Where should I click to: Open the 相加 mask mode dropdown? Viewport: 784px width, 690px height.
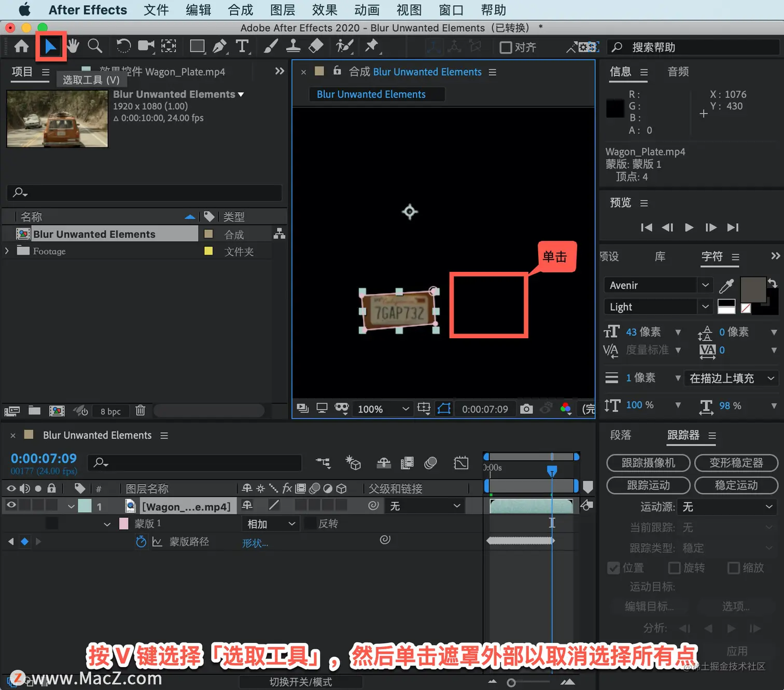(x=270, y=524)
